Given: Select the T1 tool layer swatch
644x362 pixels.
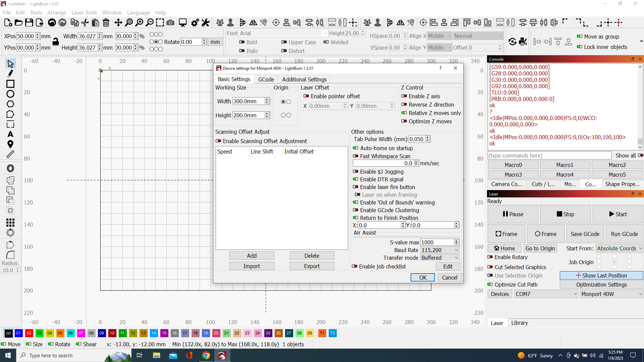Looking at the screenshot, I should click(x=322, y=333).
